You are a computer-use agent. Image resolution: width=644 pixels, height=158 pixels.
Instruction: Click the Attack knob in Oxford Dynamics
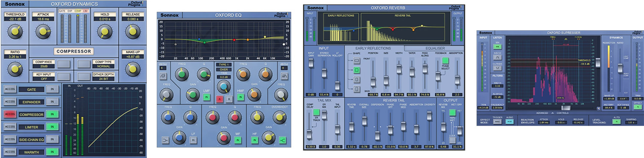43,32
